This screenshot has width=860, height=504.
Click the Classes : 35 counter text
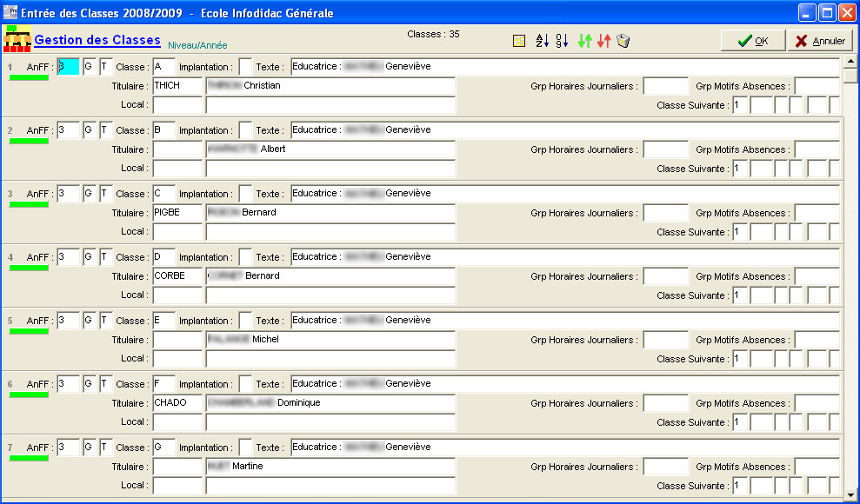pyautogui.click(x=433, y=34)
